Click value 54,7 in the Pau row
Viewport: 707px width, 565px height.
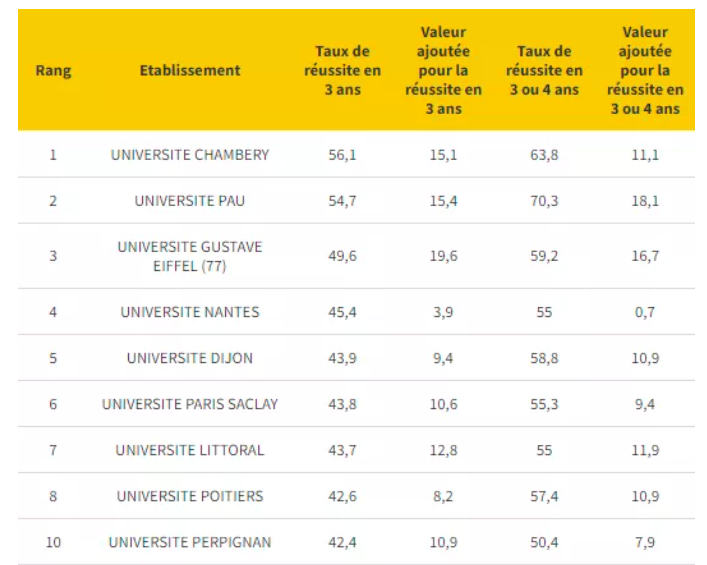pyautogui.click(x=343, y=201)
